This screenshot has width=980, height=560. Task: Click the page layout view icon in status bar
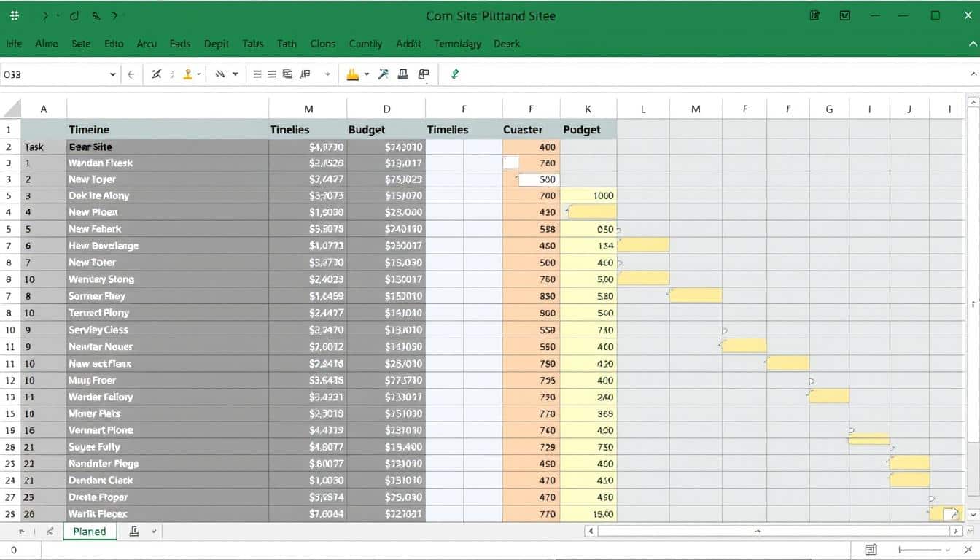coord(871,550)
